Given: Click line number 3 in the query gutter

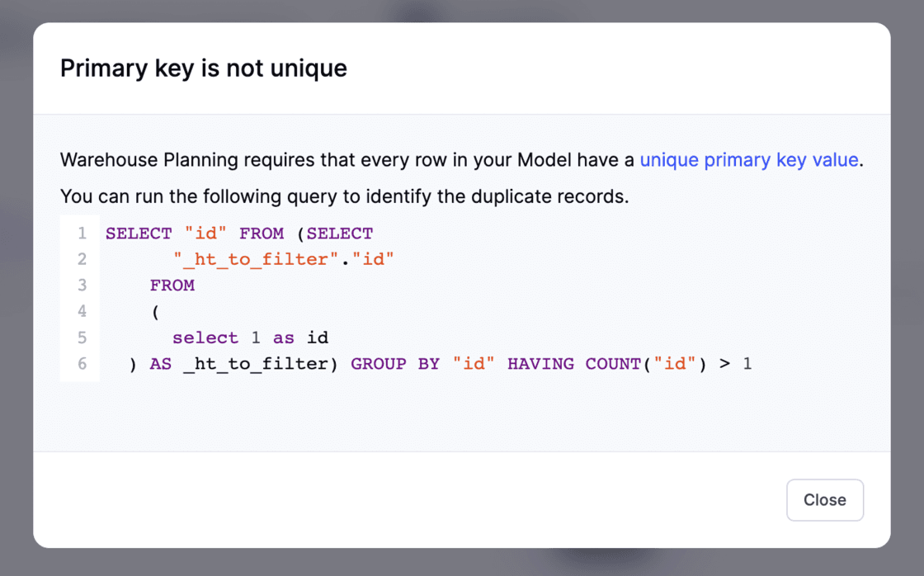Looking at the screenshot, I should click(82, 286).
